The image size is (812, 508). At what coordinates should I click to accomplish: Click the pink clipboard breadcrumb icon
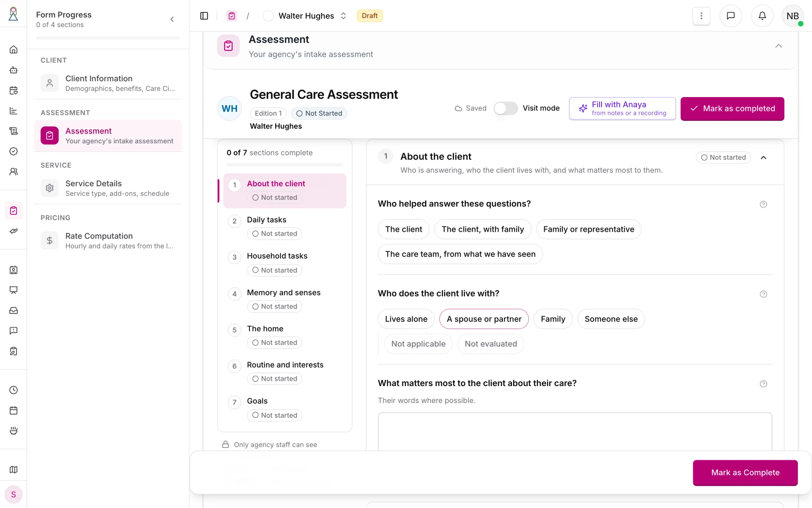pos(232,16)
